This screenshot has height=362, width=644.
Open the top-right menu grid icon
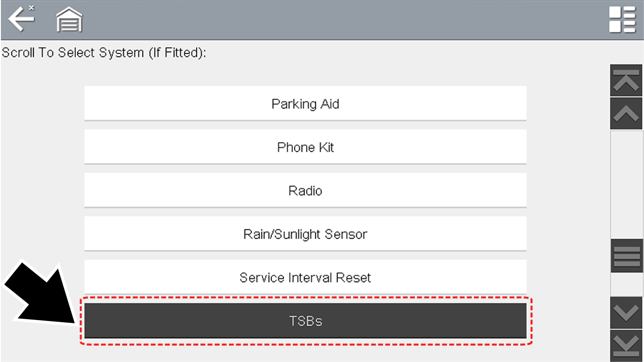622,20
